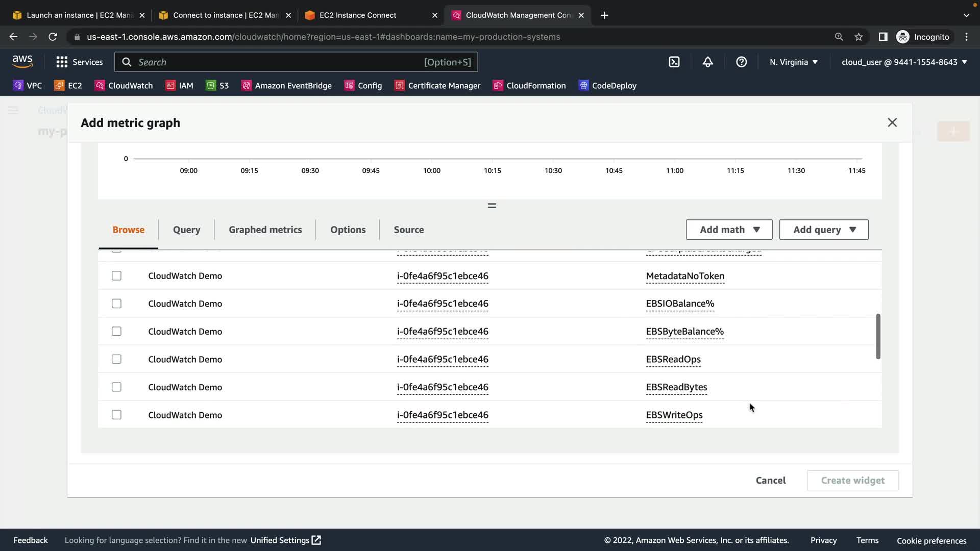Expand the Add math dropdown

(x=729, y=230)
